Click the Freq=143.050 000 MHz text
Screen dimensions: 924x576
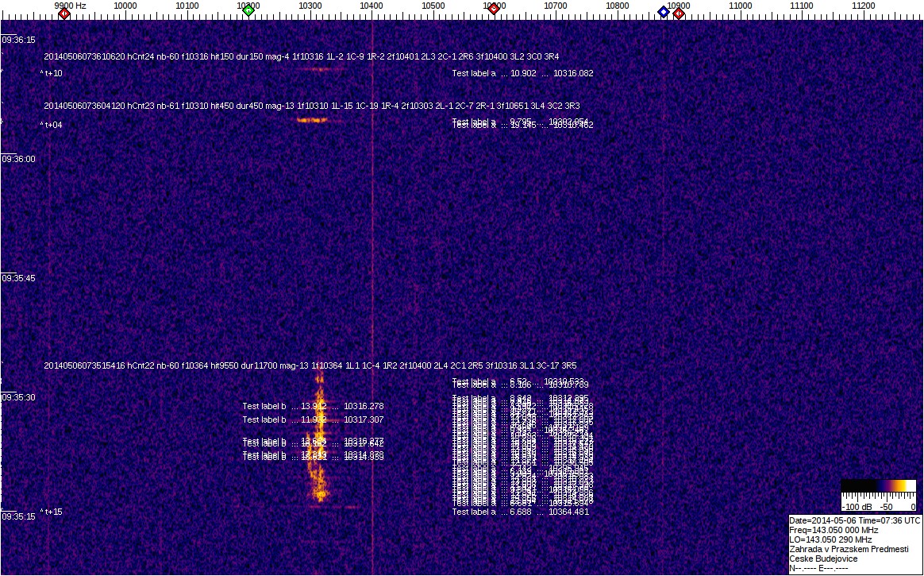click(834, 529)
